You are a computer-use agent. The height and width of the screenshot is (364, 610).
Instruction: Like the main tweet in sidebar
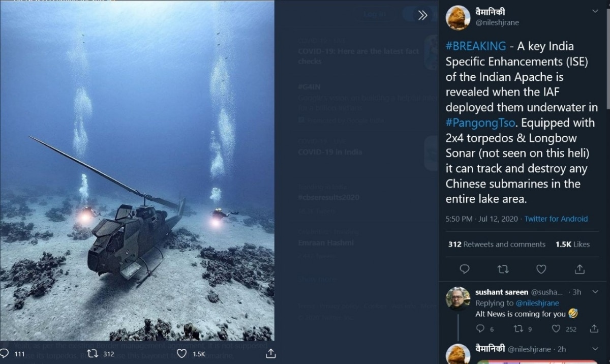coord(541,269)
